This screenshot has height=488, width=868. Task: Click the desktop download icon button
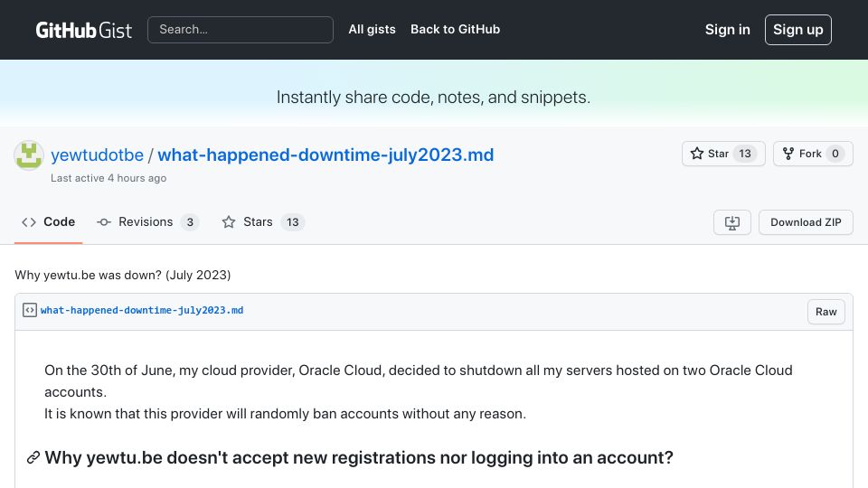pyautogui.click(x=732, y=222)
